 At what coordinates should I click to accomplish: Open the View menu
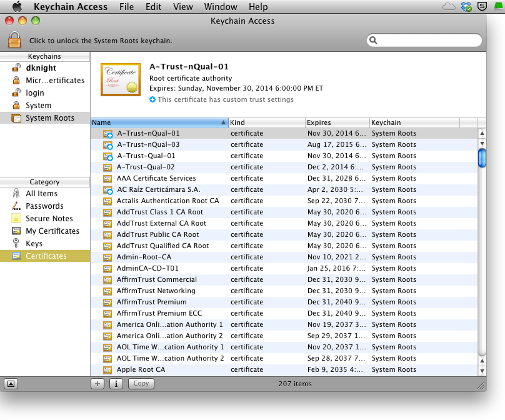[x=183, y=6]
